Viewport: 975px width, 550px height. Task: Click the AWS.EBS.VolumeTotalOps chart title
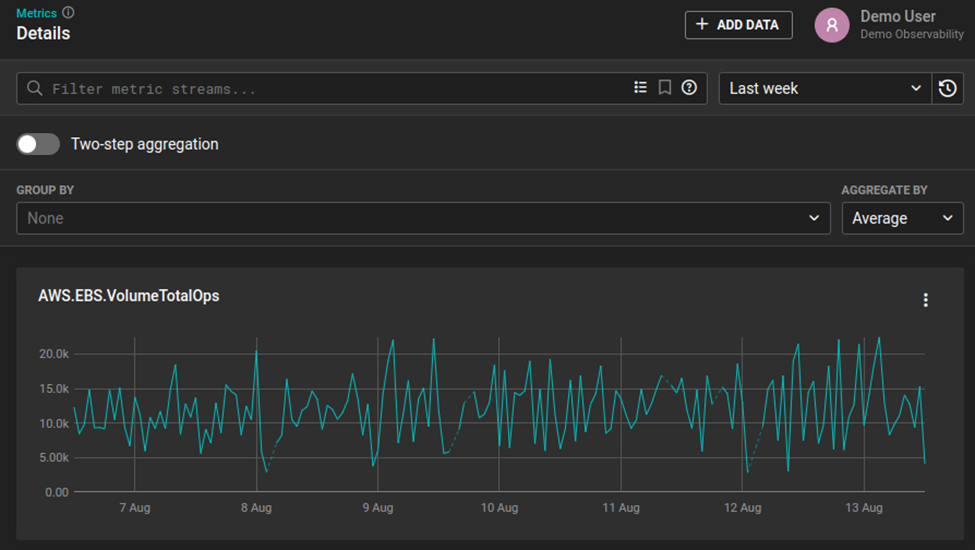[x=129, y=296]
